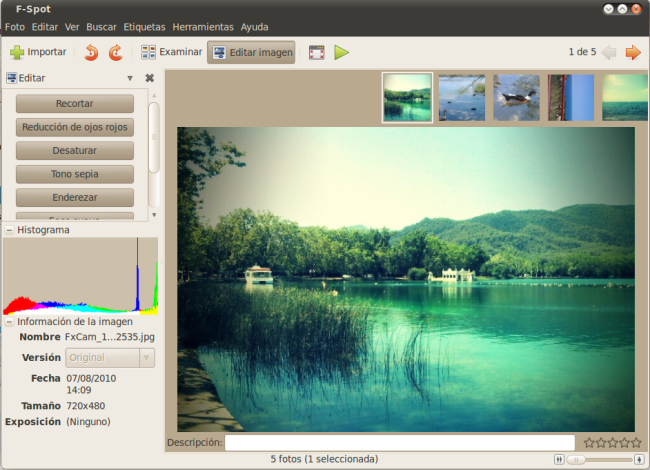
Task: Click the histogram graph
Action: coord(80,276)
